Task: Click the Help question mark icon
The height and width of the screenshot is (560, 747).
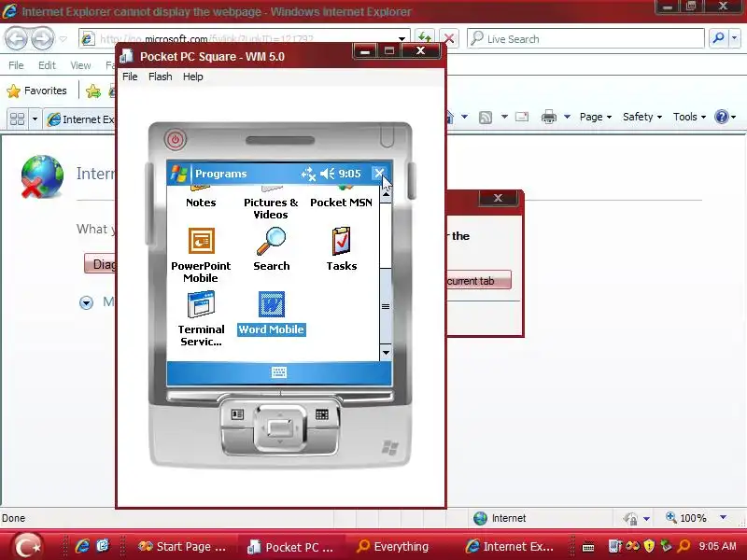Action: [722, 117]
